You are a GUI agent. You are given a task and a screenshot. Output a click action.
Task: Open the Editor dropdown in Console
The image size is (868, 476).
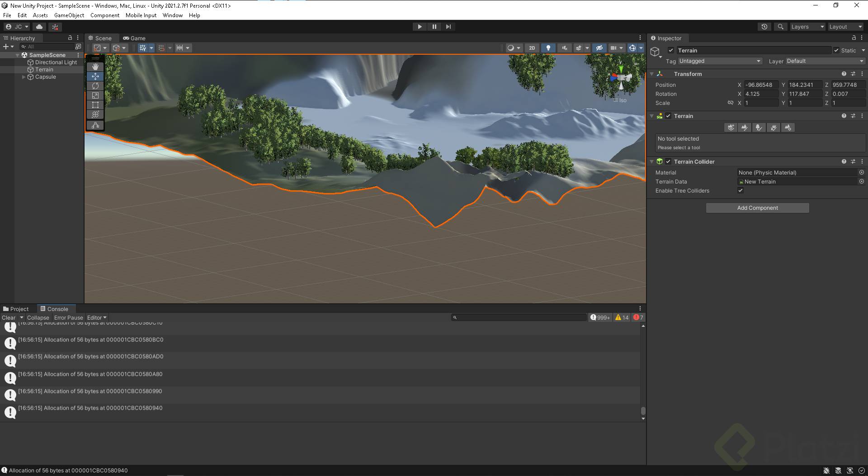click(97, 318)
